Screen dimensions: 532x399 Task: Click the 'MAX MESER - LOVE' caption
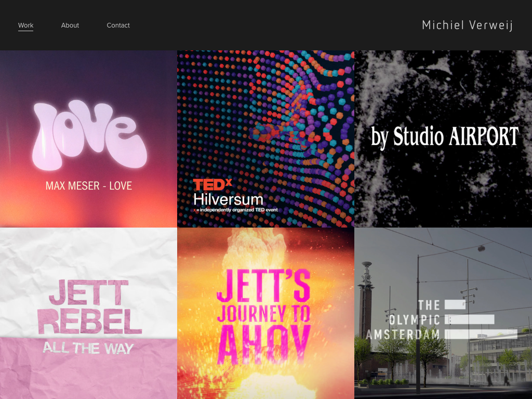tap(88, 185)
